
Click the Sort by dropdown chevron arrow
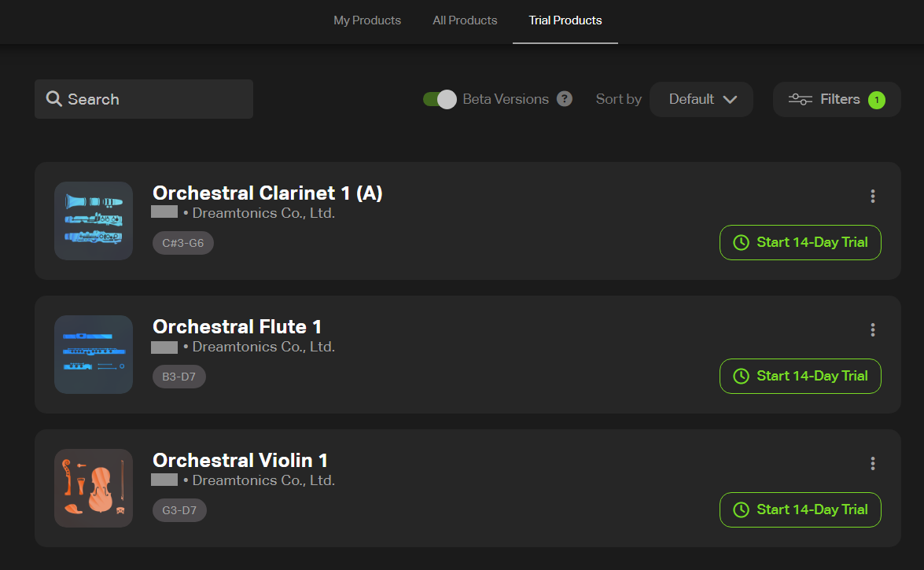[x=730, y=100]
